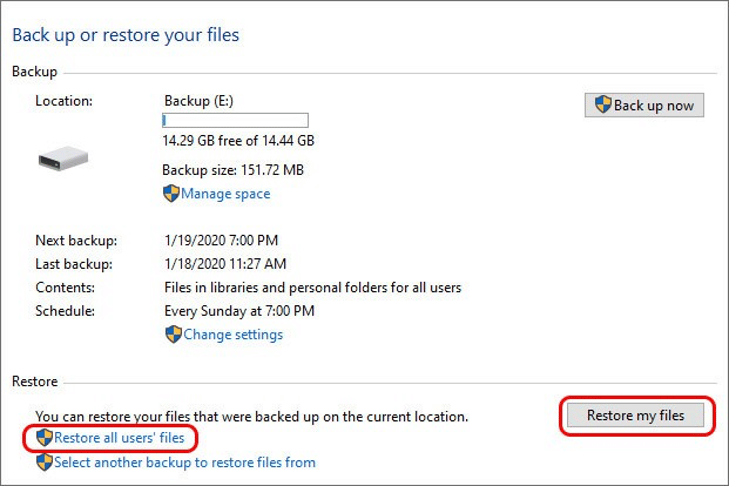Viewport: 729px width, 487px height.
Task: Click the 'Schedule:' label
Action: coord(65,311)
